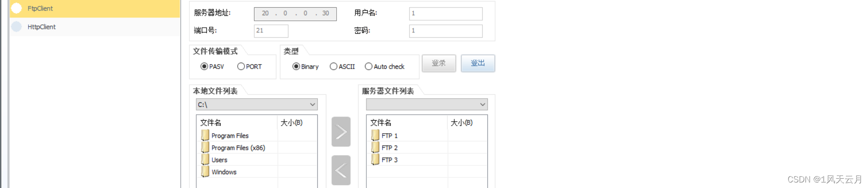
Task: Select the ASCII type option
Action: click(x=342, y=66)
